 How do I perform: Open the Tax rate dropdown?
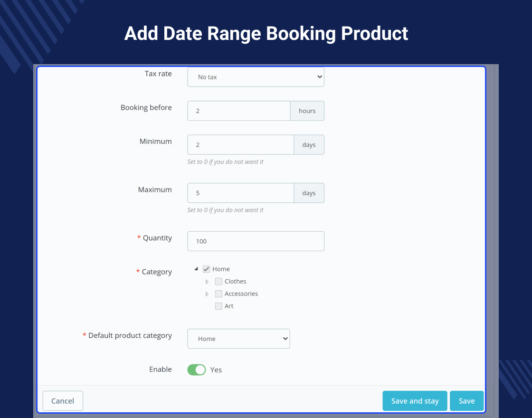click(256, 77)
